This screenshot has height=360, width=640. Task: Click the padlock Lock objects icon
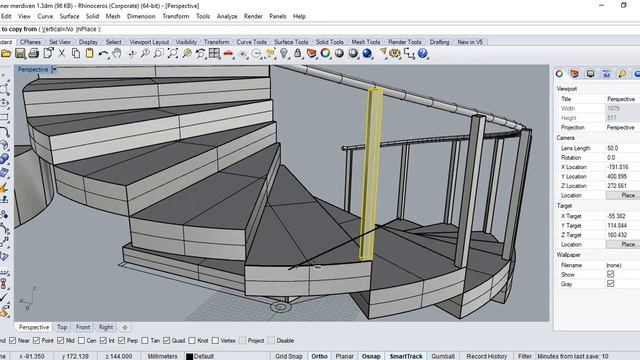298,53
